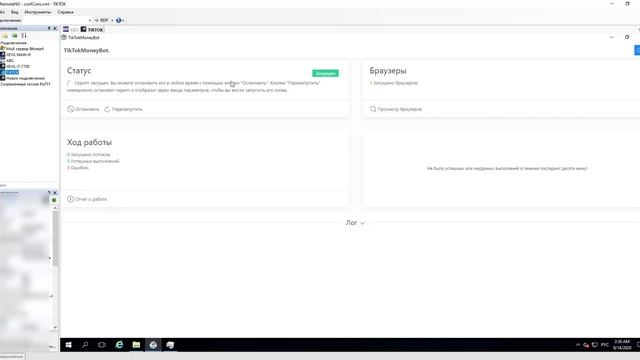Select Сохраненные сессии PuTTY tree node
The width and height of the screenshot is (640, 360).
pyautogui.click(x=25, y=84)
